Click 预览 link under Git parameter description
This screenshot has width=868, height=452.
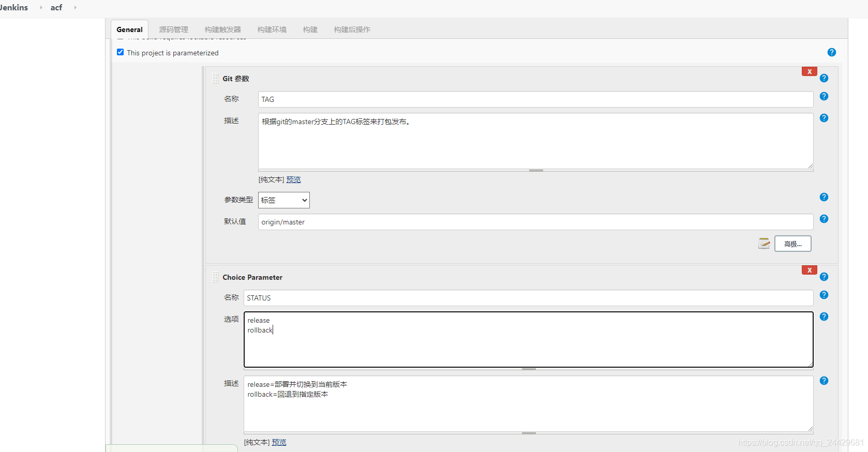293,179
